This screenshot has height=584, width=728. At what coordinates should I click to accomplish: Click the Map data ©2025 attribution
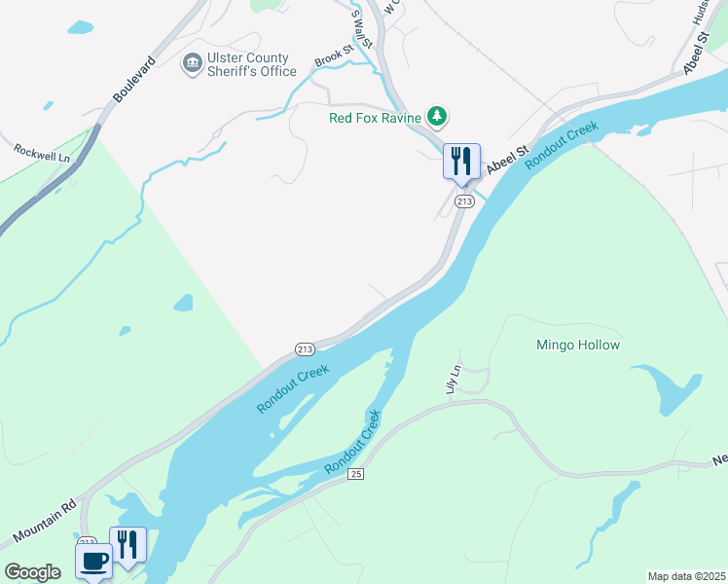(687, 576)
